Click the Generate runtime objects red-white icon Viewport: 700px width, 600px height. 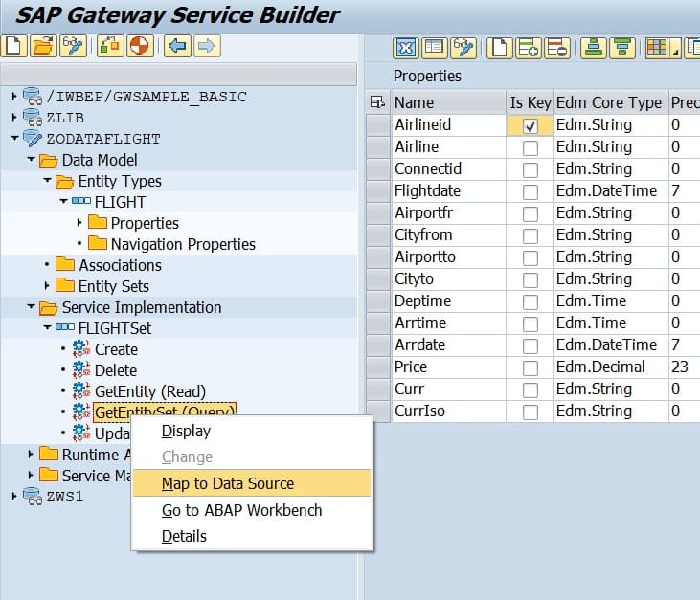point(140,46)
